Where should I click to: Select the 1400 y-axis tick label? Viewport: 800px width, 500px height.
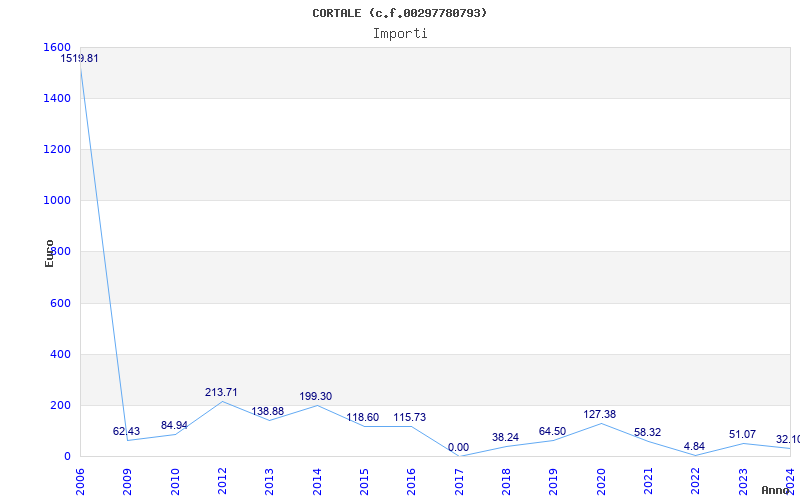click(x=57, y=98)
